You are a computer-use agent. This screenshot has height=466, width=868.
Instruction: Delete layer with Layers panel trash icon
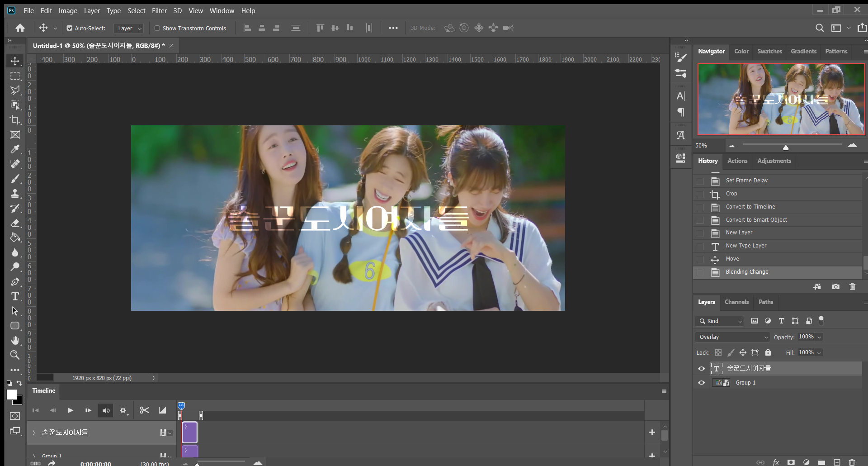coord(852,462)
